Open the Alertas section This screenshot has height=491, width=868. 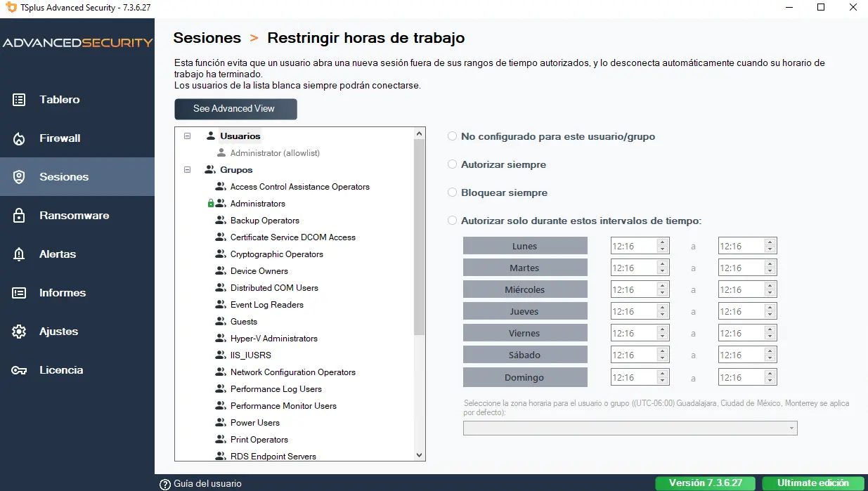click(77, 254)
